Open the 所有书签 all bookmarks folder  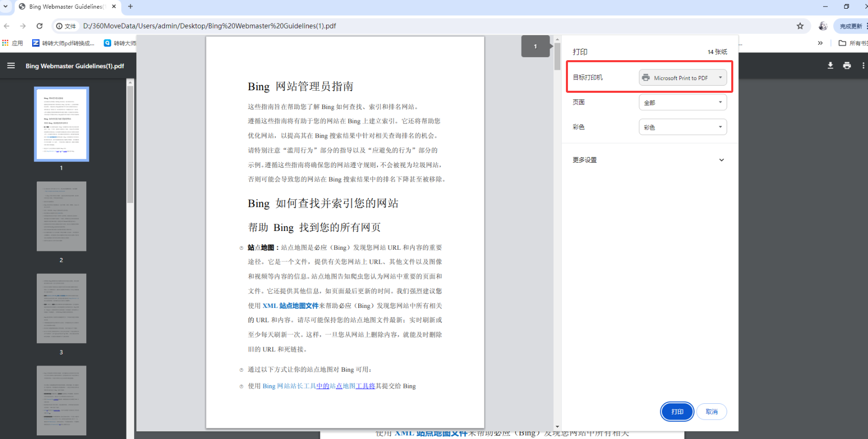[853, 43]
